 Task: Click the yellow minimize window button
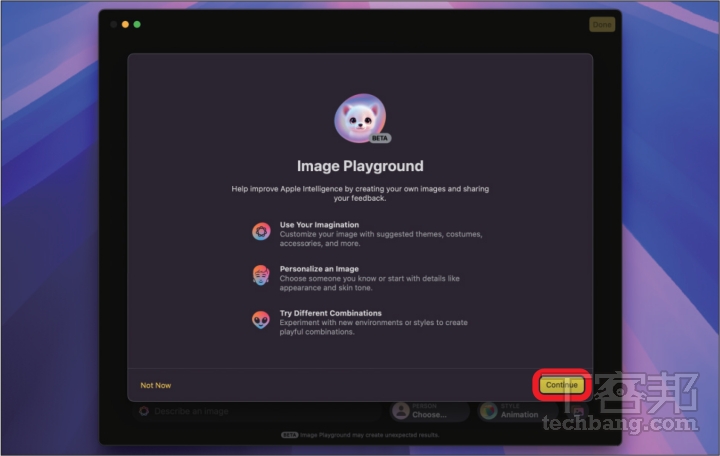point(125,24)
